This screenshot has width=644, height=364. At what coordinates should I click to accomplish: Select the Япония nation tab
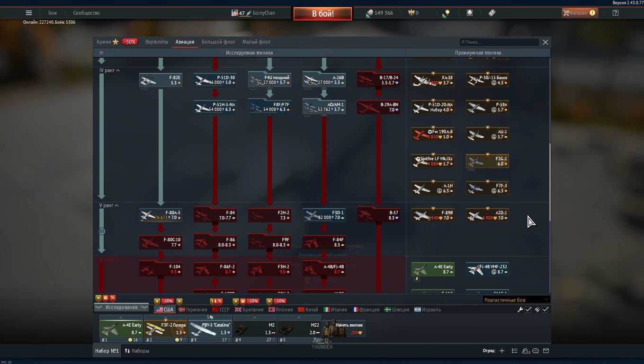pyautogui.click(x=280, y=309)
